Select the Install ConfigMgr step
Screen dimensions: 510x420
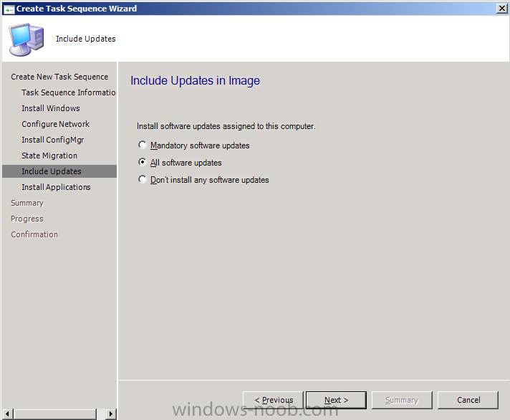pyautogui.click(x=53, y=140)
